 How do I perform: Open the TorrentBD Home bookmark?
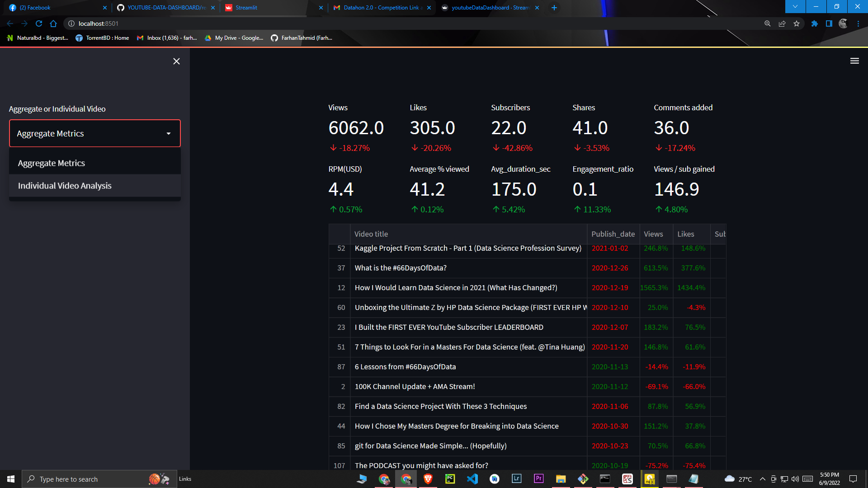[x=102, y=38]
